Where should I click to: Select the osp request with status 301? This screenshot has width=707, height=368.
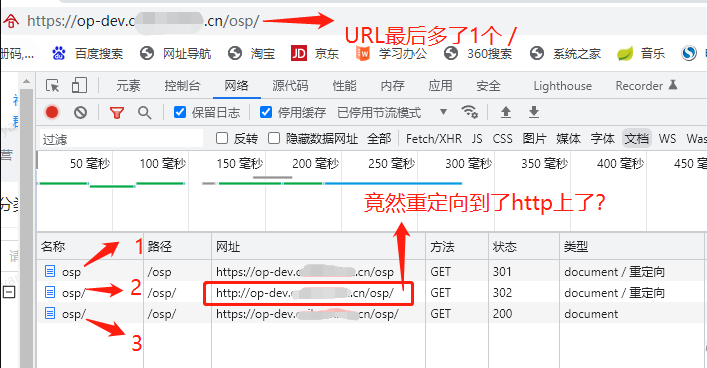tap(371, 271)
